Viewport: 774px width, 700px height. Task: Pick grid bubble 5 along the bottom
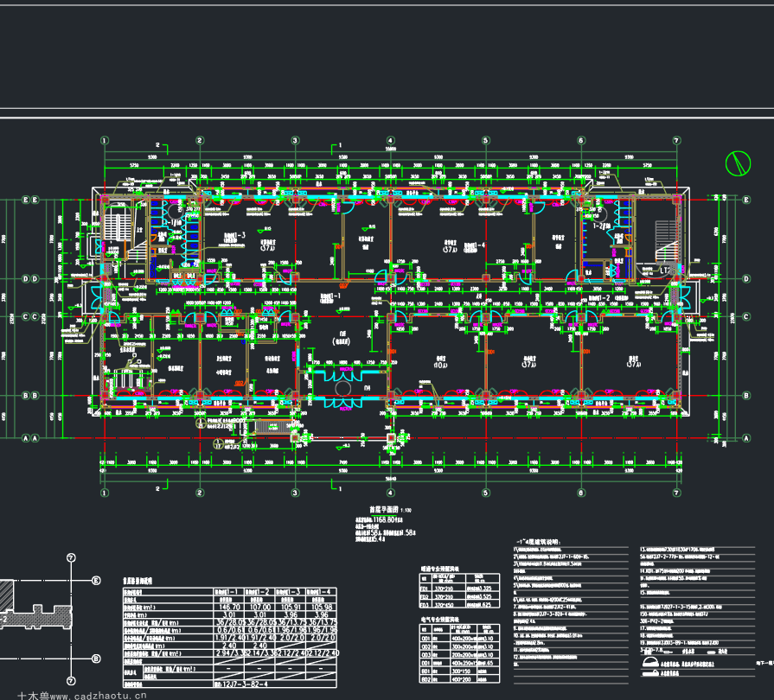pos(486,493)
